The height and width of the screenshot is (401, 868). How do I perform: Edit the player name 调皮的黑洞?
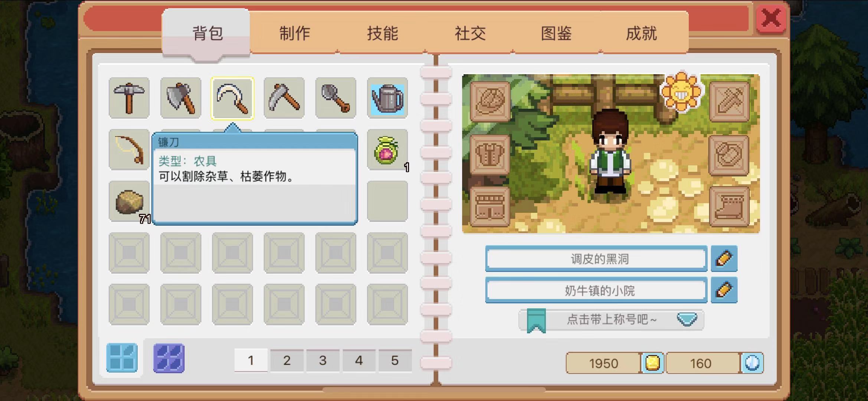click(724, 258)
